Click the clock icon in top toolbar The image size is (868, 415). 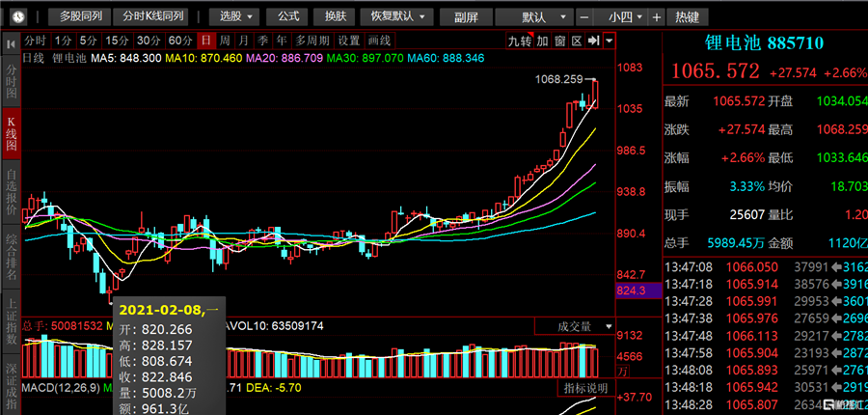pyautogui.click(x=19, y=16)
